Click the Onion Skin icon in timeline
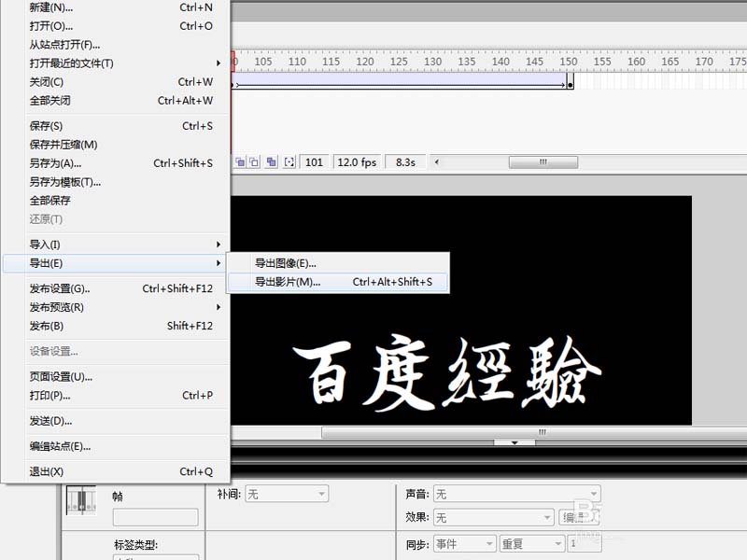The width and height of the screenshot is (747, 560). click(240, 162)
